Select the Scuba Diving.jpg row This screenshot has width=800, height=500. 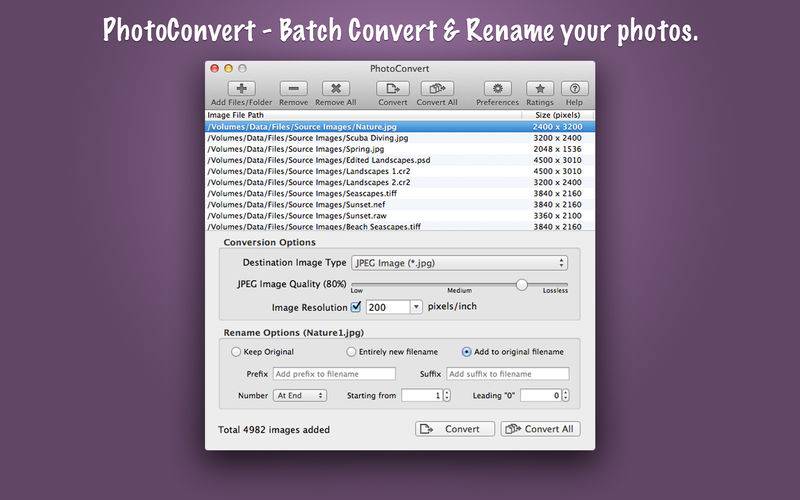pos(400,138)
